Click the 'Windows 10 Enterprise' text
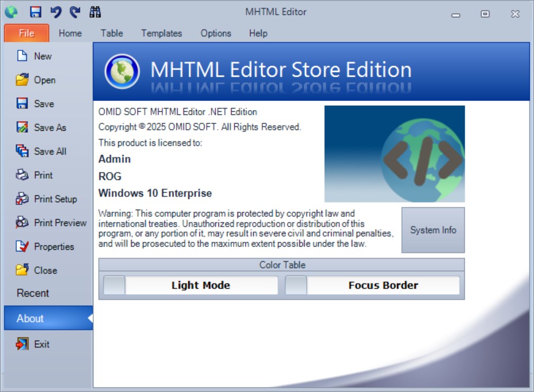The image size is (534, 392). (155, 193)
